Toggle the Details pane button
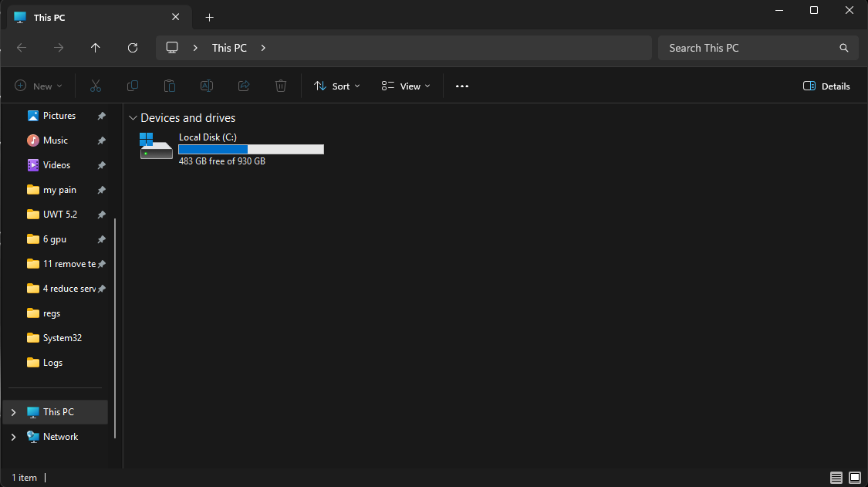This screenshot has width=868, height=487. [826, 86]
